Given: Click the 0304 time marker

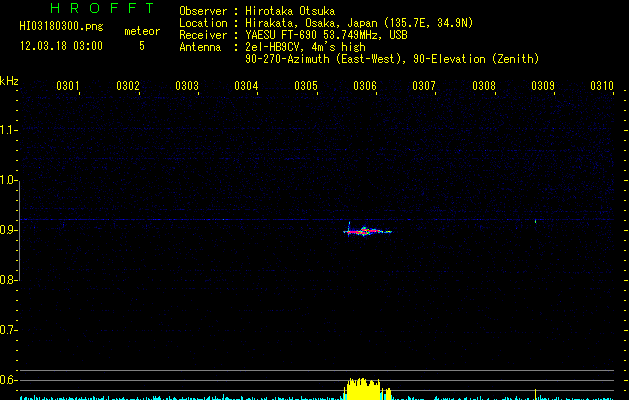Looking at the screenshot, I should pyautogui.click(x=246, y=86).
